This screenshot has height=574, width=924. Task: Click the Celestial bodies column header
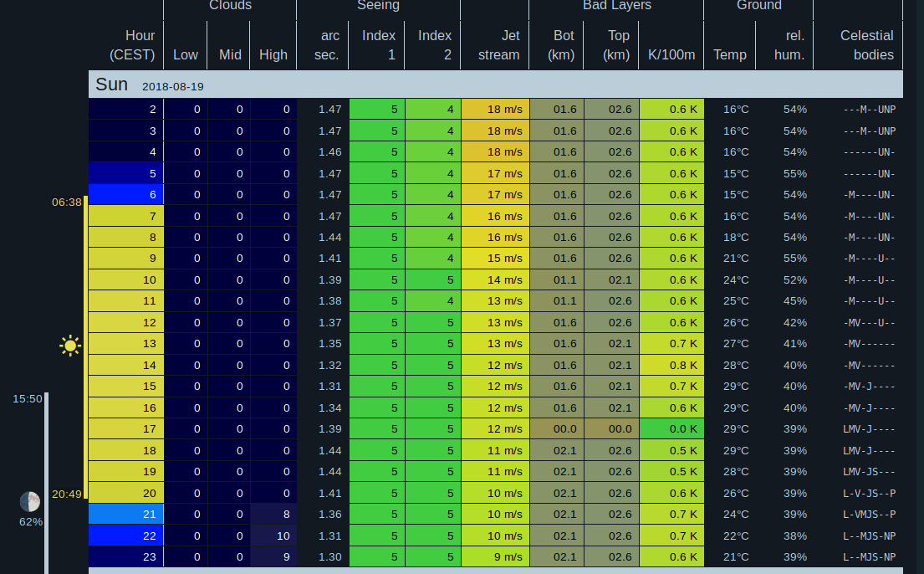click(866, 45)
